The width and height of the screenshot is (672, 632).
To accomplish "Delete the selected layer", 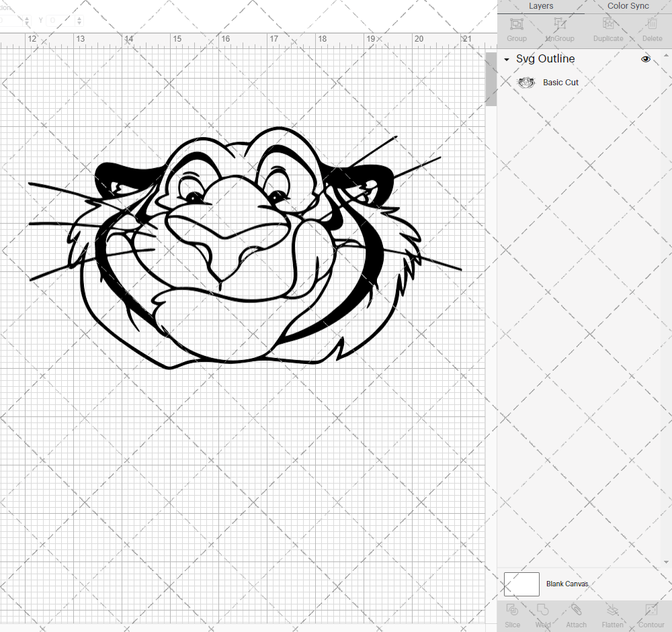I will click(x=651, y=28).
